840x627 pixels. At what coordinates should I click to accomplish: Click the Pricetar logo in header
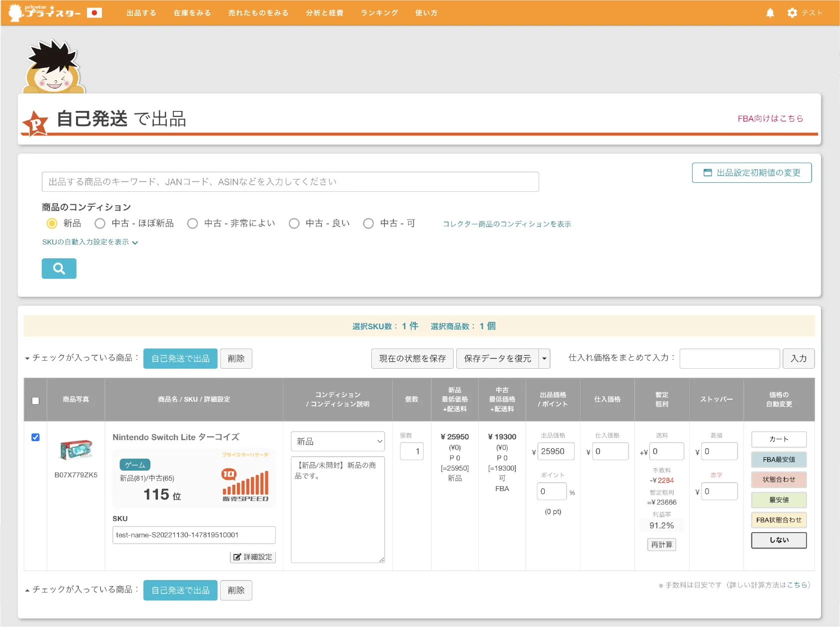point(44,12)
